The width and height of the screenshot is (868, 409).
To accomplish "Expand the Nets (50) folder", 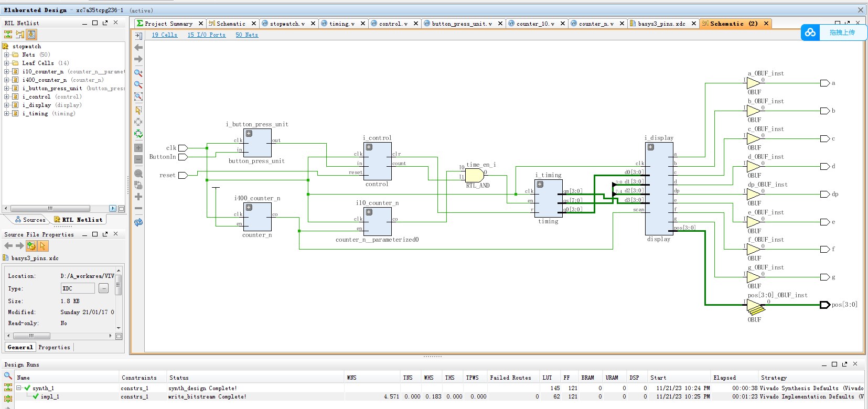I will click(x=6, y=55).
